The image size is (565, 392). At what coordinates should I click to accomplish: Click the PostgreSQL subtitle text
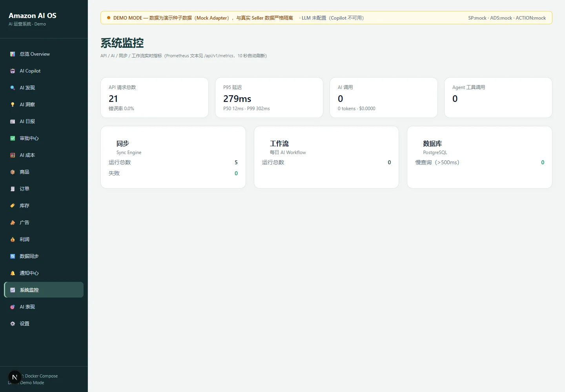tap(435, 152)
